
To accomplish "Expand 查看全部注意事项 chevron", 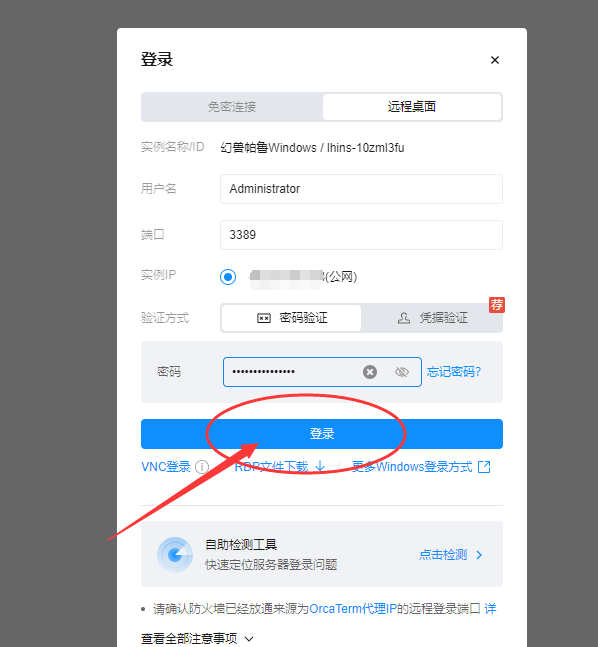I will pyautogui.click(x=249, y=639).
